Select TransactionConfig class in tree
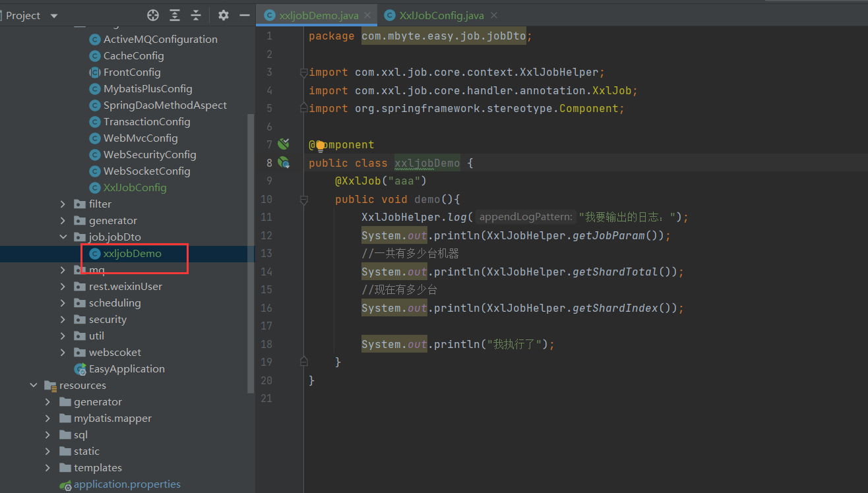Viewport: 868px width, 493px height. pyautogui.click(x=146, y=121)
